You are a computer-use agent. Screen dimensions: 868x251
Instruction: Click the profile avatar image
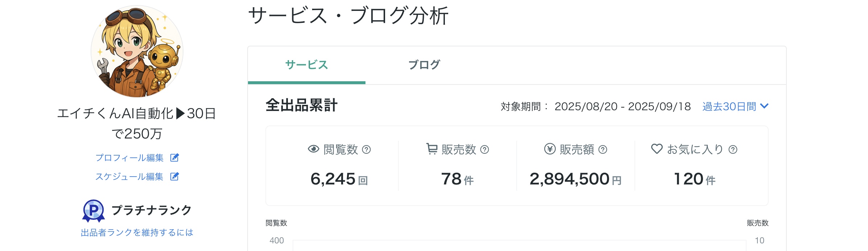[137, 52]
